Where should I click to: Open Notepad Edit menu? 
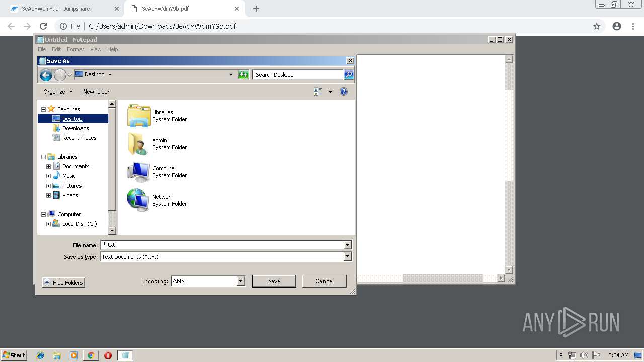pyautogui.click(x=56, y=49)
